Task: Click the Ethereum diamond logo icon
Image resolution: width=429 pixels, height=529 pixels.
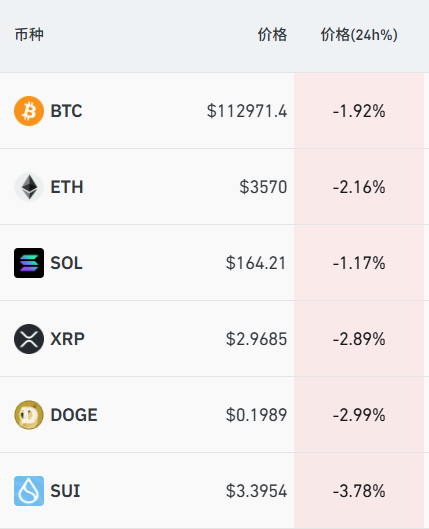Action: click(29, 187)
